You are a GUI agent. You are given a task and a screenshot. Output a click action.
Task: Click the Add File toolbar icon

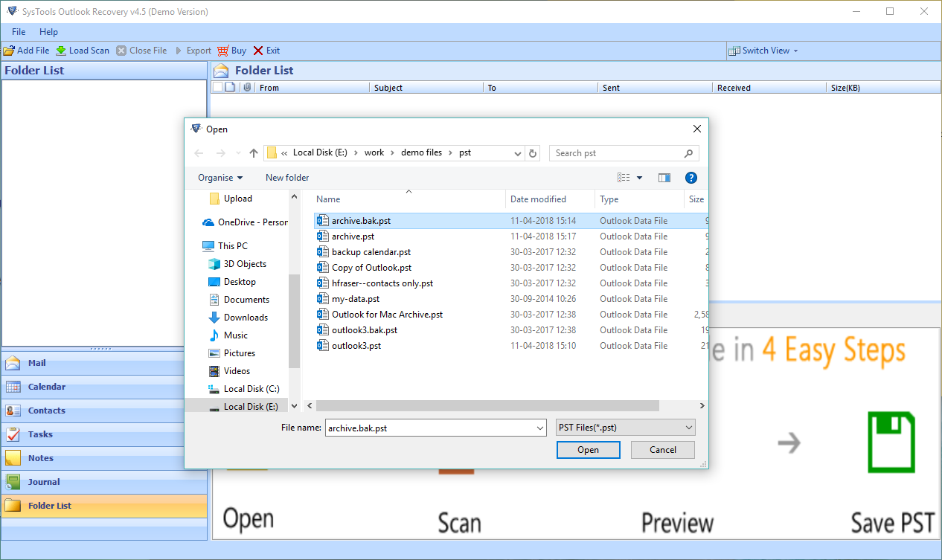point(9,51)
